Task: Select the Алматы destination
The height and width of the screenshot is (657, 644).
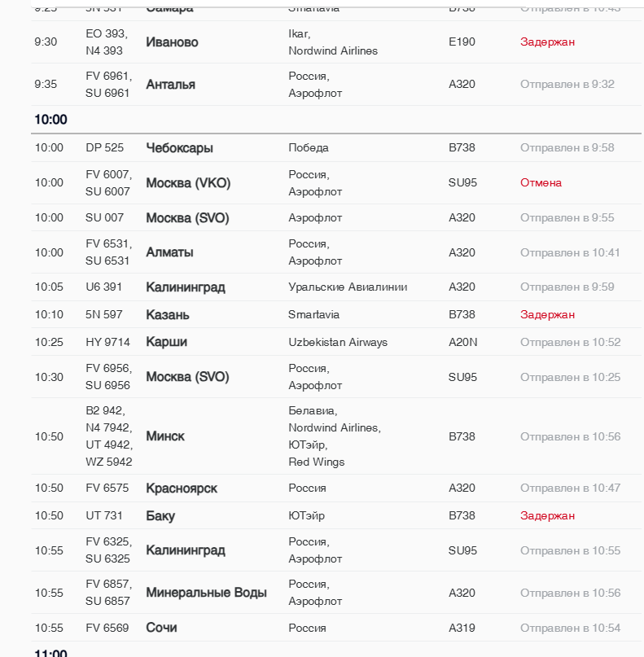Action: pyautogui.click(x=169, y=252)
